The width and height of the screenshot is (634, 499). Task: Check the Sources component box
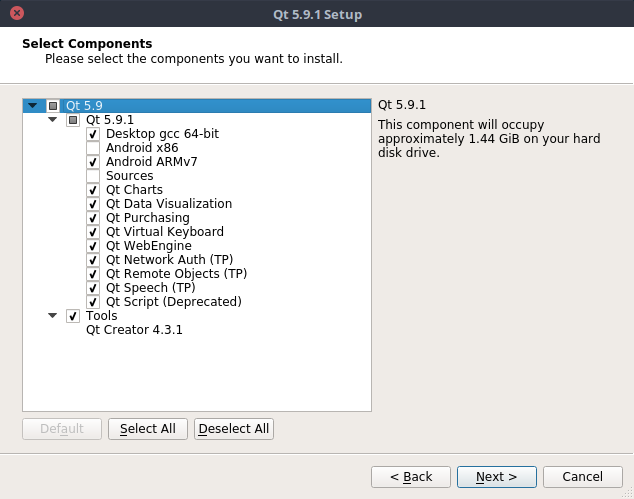point(93,176)
